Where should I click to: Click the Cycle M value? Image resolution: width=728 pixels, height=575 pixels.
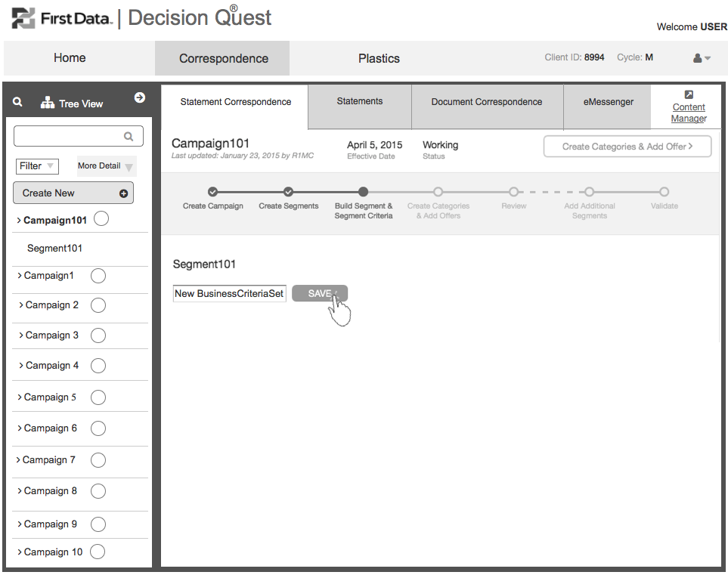(649, 57)
